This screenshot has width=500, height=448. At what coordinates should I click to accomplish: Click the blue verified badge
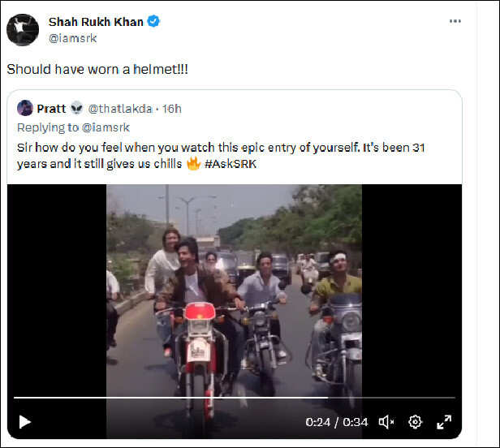pyautogui.click(x=153, y=21)
